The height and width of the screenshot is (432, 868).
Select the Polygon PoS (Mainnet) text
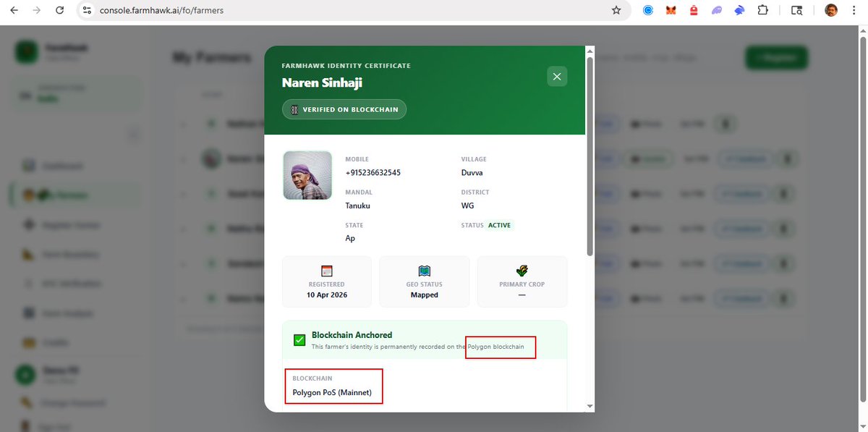click(332, 392)
